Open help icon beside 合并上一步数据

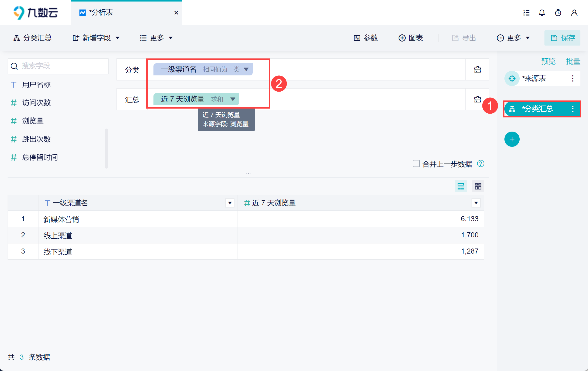pos(480,164)
